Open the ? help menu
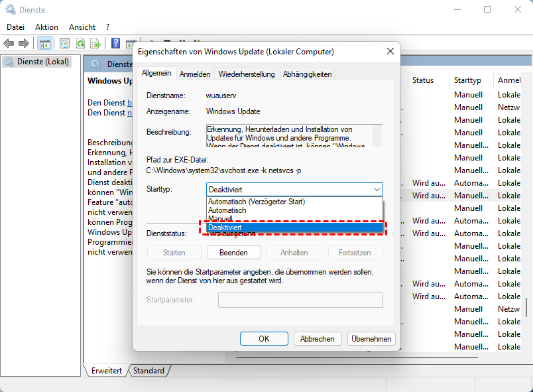 (108, 27)
